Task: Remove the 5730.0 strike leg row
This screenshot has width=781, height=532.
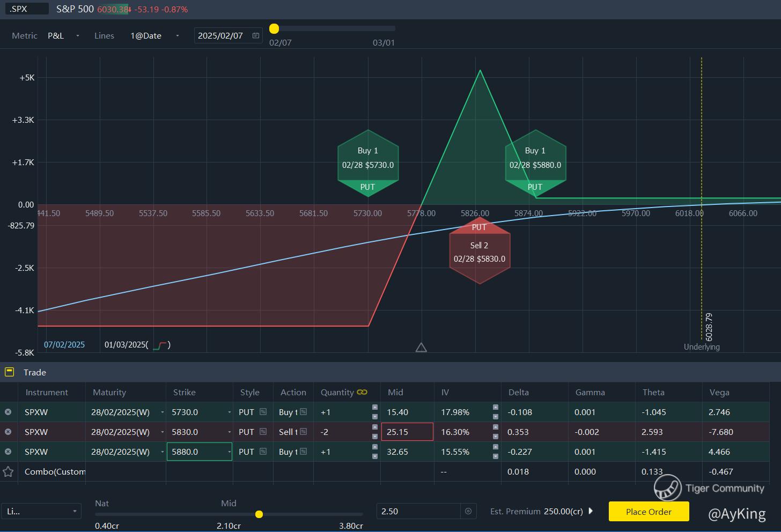Action: click(x=8, y=412)
